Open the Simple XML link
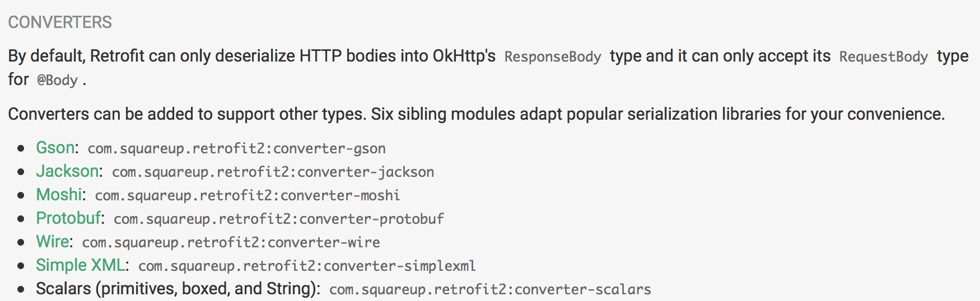 81,265
